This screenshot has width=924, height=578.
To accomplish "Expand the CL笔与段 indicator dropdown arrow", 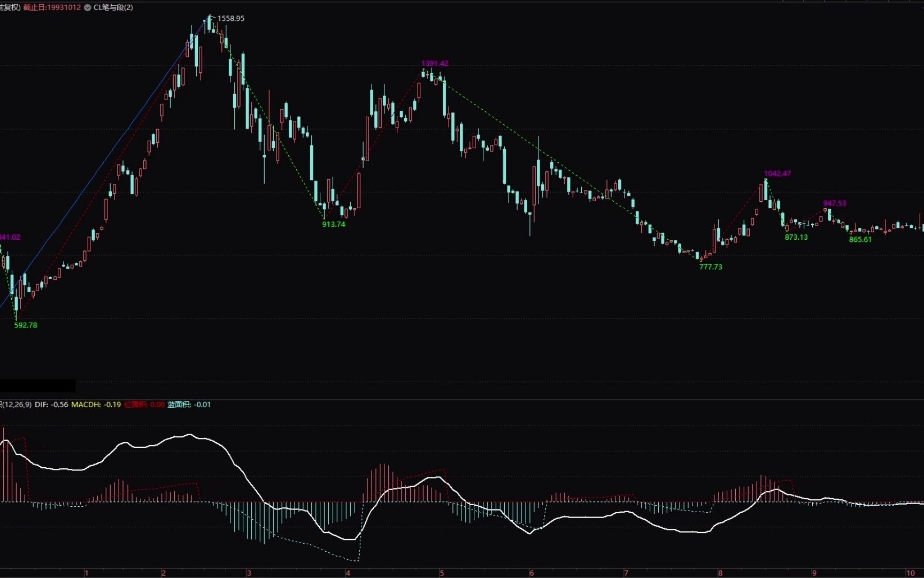I will tap(88, 7).
